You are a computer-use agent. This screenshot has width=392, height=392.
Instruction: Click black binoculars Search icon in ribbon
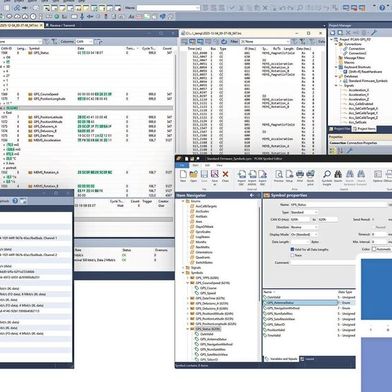tap(338, 174)
